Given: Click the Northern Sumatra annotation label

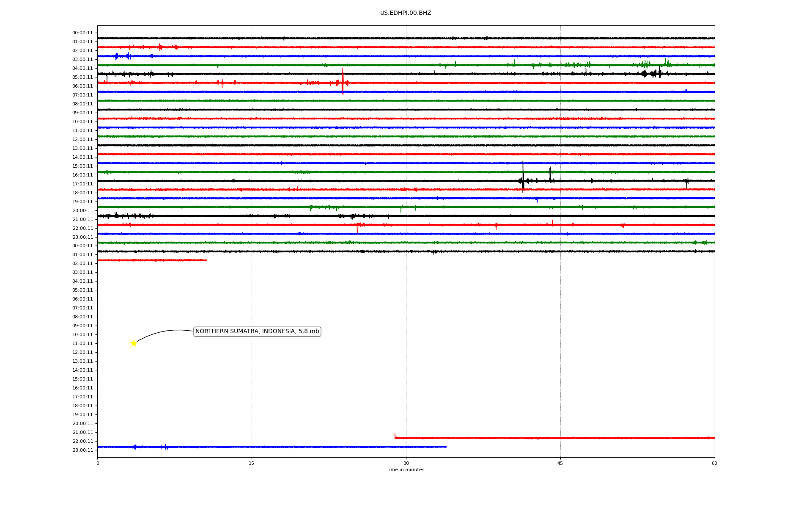Looking at the screenshot, I should coord(257,331).
